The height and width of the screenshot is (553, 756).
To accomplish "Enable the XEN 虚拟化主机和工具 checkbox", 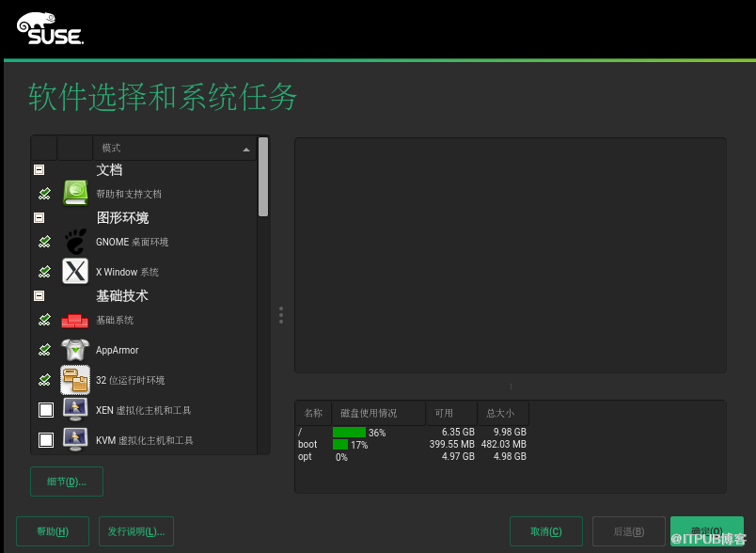I will point(45,410).
